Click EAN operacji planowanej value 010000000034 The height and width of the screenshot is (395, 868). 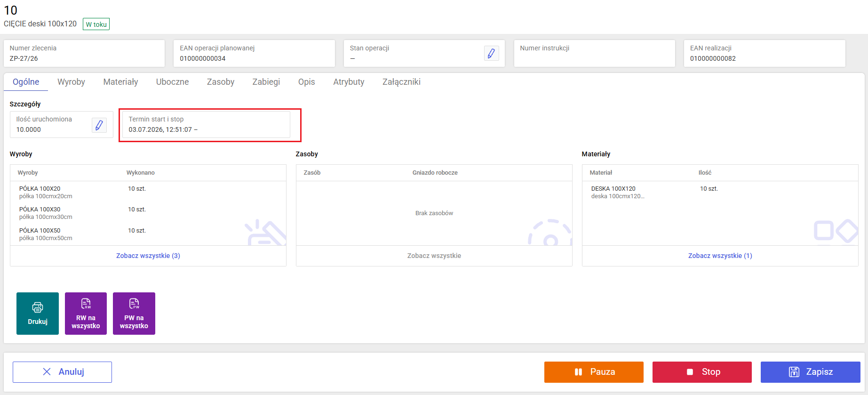tap(203, 58)
